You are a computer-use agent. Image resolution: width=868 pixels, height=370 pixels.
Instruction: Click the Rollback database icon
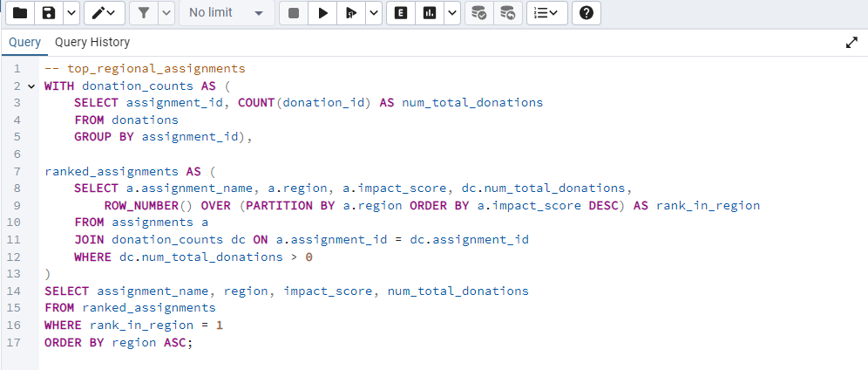507,13
